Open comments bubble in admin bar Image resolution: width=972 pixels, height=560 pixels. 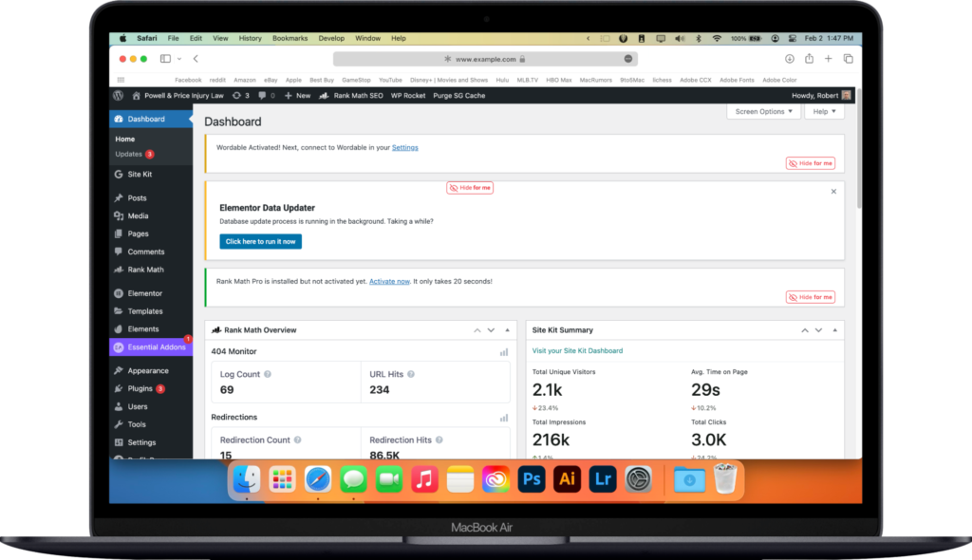[267, 96]
